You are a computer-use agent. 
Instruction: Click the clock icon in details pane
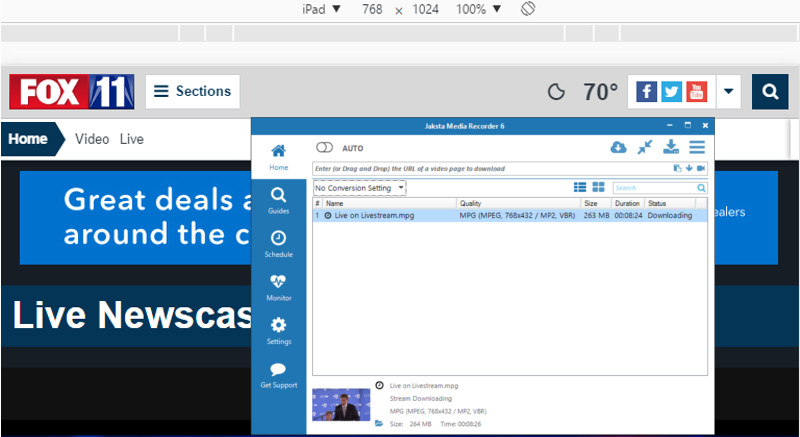point(379,385)
